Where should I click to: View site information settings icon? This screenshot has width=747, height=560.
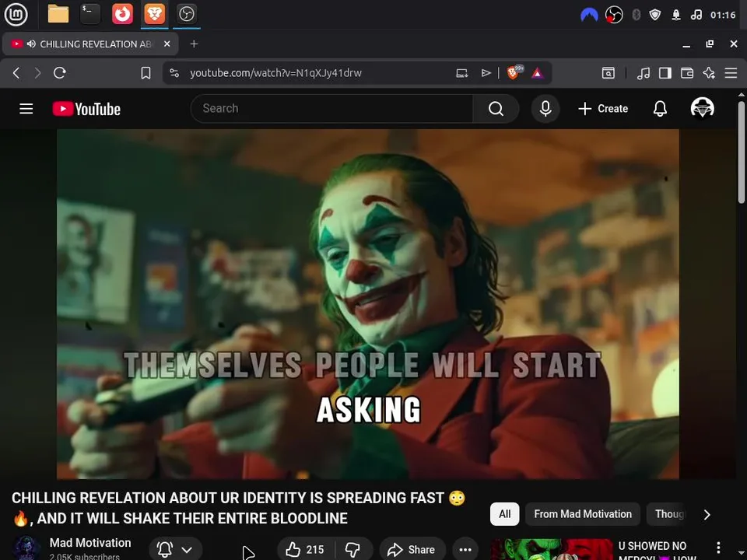click(x=174, y=73)
